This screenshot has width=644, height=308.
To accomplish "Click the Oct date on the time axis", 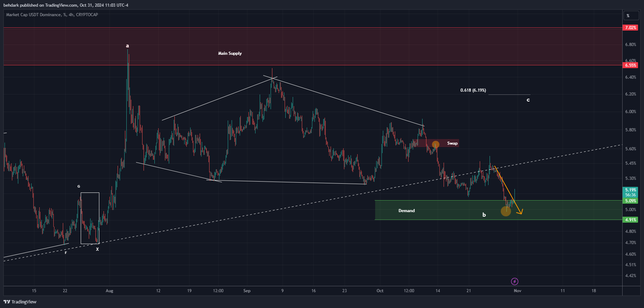I will [380, 291].
